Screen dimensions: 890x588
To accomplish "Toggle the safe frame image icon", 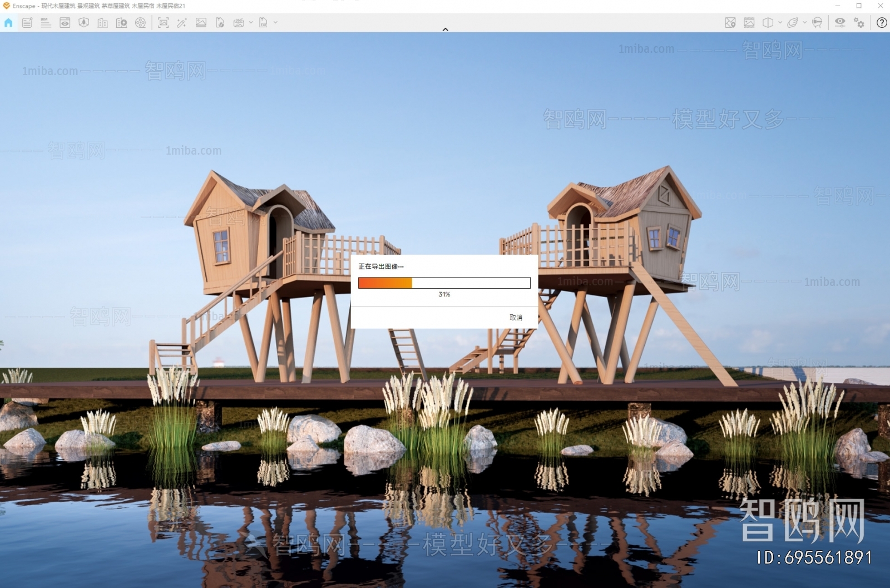I will (x=749, y=23).
